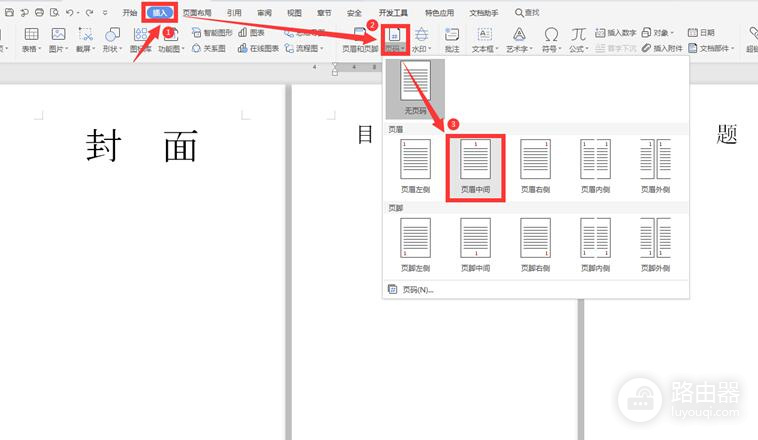Click the 公式 (Equation) icon
This screenshot has height=440, width=758.
coord(578,34)
